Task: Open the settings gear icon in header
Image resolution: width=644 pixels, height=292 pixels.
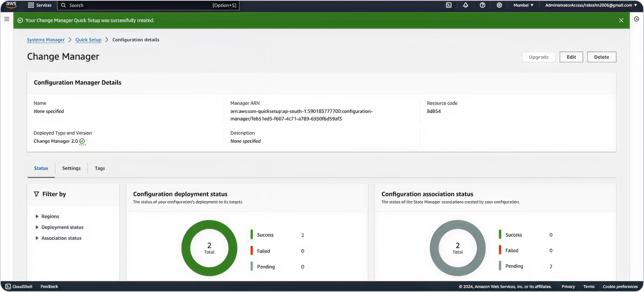Action: click(x=499, y=5)
